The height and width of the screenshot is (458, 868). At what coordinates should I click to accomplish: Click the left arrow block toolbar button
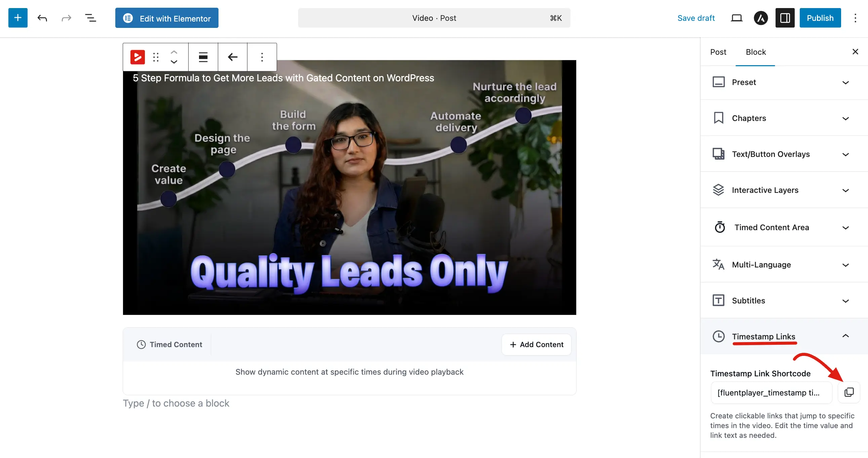[x=233, y=57]
